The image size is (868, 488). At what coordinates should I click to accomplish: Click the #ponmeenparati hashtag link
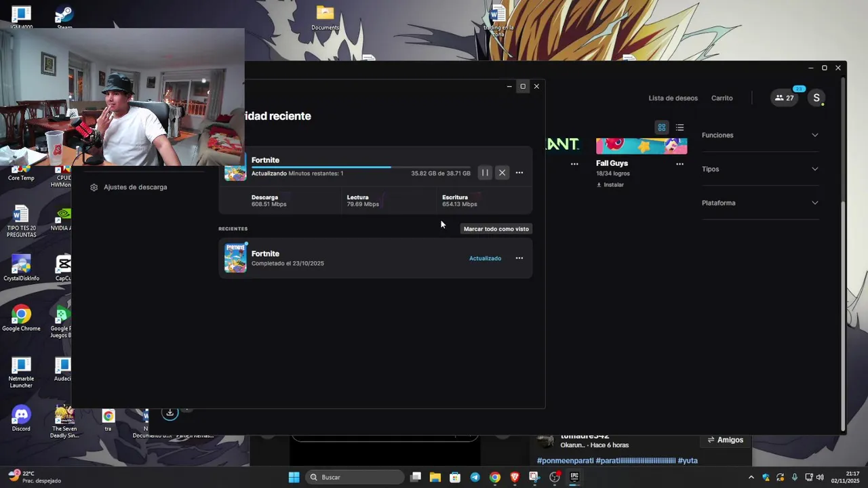(x=565, y=461)
